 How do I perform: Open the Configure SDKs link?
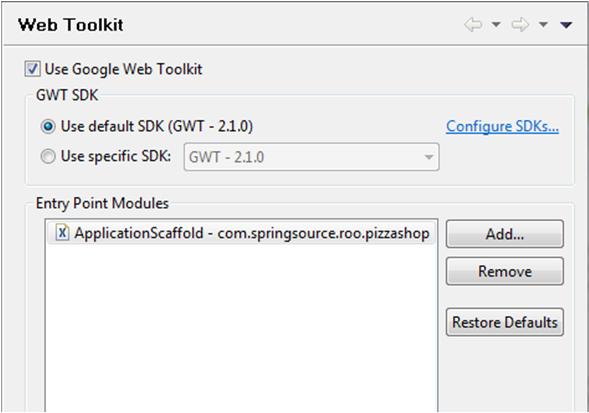(x=503, y=127)
